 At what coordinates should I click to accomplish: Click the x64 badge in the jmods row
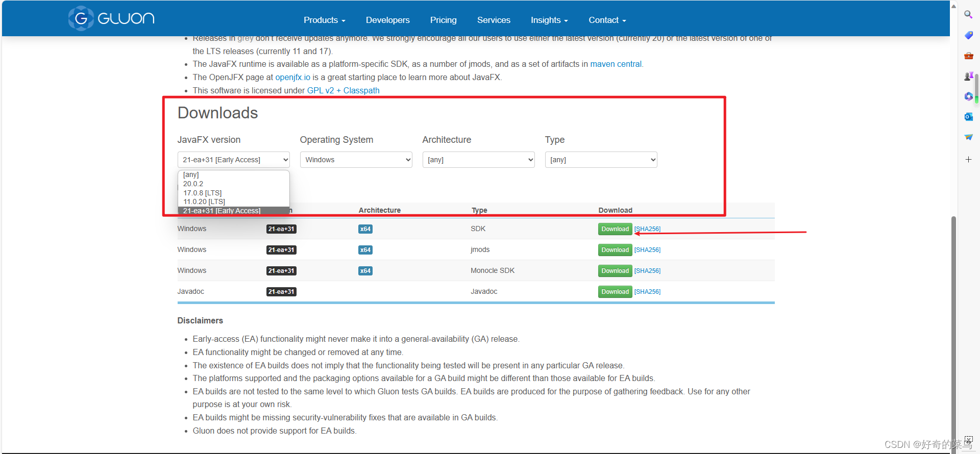click(x=365, y=250)
